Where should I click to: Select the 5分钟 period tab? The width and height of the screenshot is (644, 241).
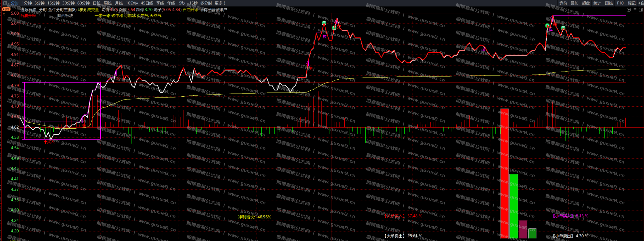click(x=40, y=3)
